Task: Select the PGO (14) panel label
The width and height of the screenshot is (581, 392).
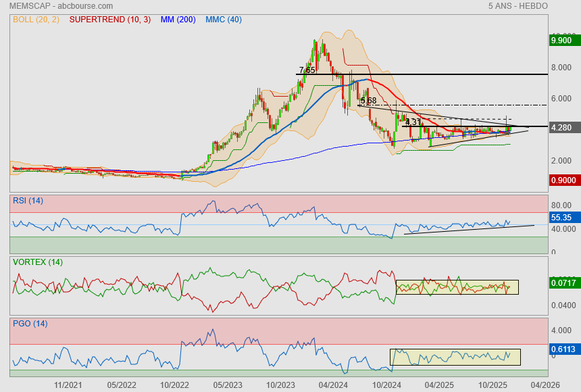Action: [28, 323]
